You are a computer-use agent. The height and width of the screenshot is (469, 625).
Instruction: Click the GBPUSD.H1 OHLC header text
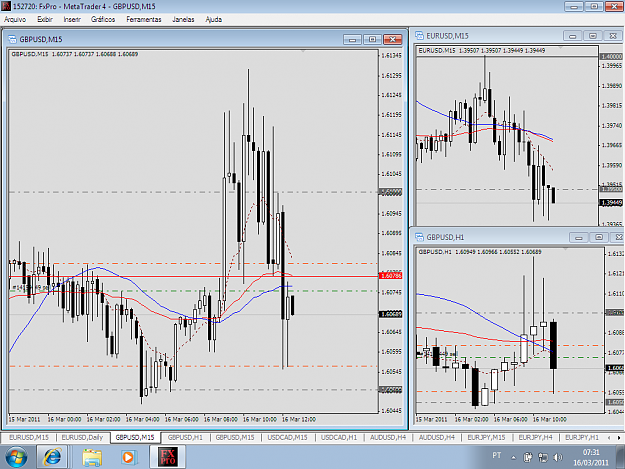coord(480,252)
